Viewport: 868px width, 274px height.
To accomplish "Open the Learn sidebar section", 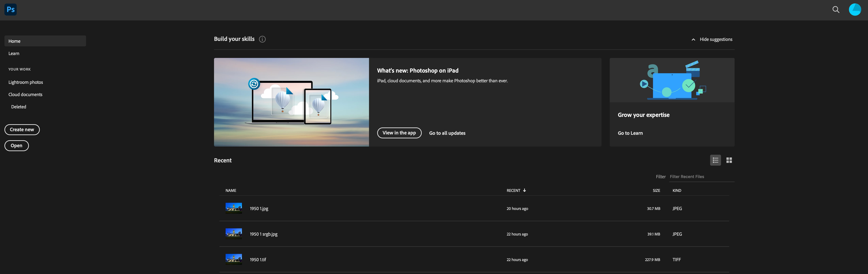I will click(14, 53).
